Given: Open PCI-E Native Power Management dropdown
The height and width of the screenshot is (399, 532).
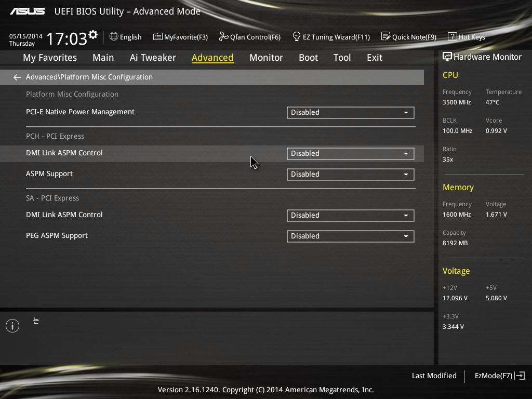Looking at the screenshot, I should (x=351, y=113).
